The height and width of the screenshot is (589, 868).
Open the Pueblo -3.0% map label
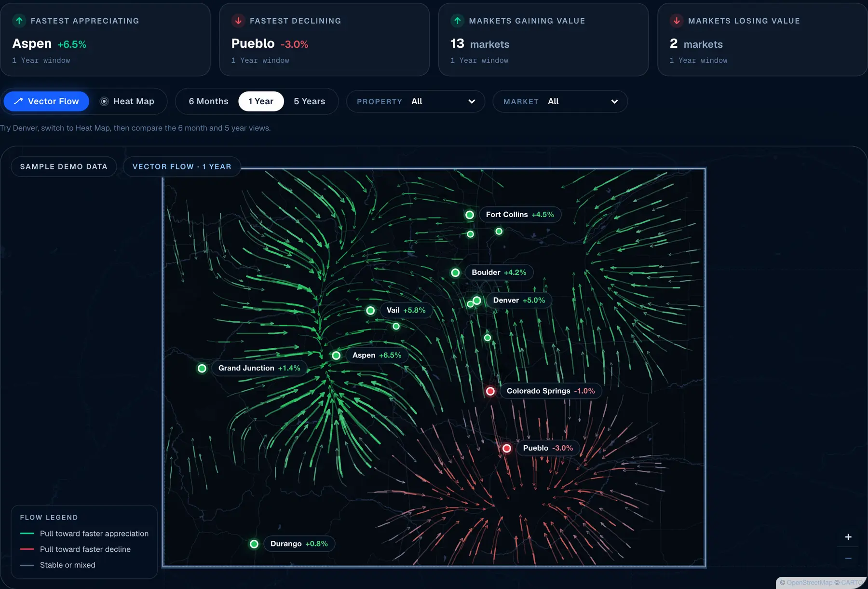pos(548,449)
